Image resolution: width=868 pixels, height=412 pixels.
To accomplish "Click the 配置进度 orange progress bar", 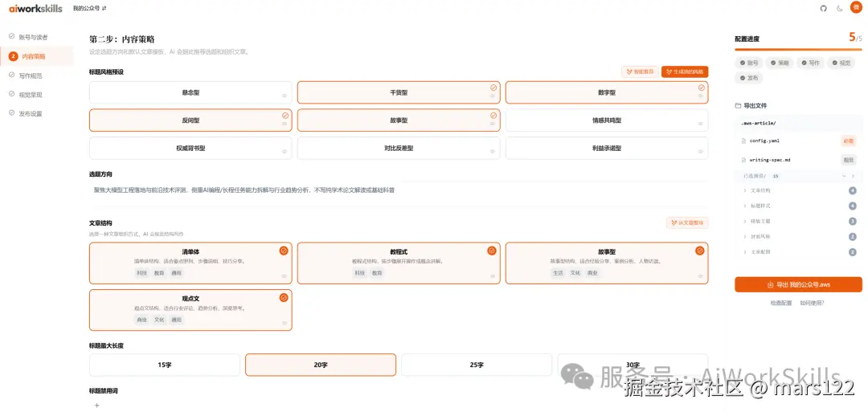I will [798, 50].
